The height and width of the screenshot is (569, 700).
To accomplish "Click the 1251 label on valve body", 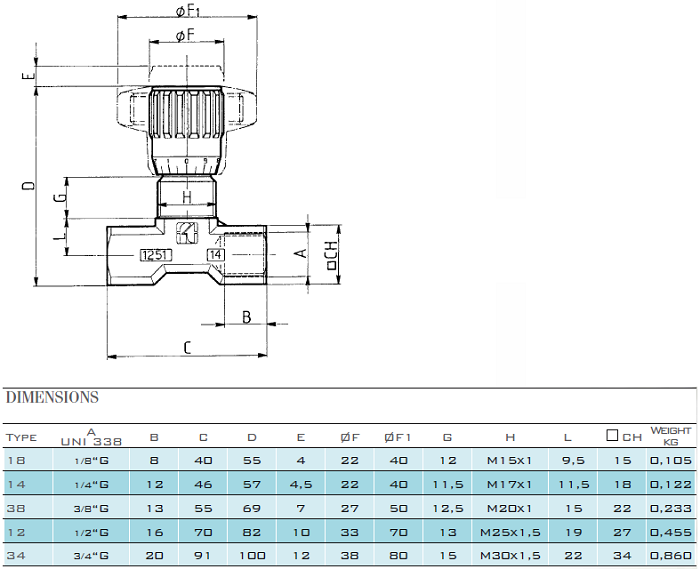I will tap(156, 255).
